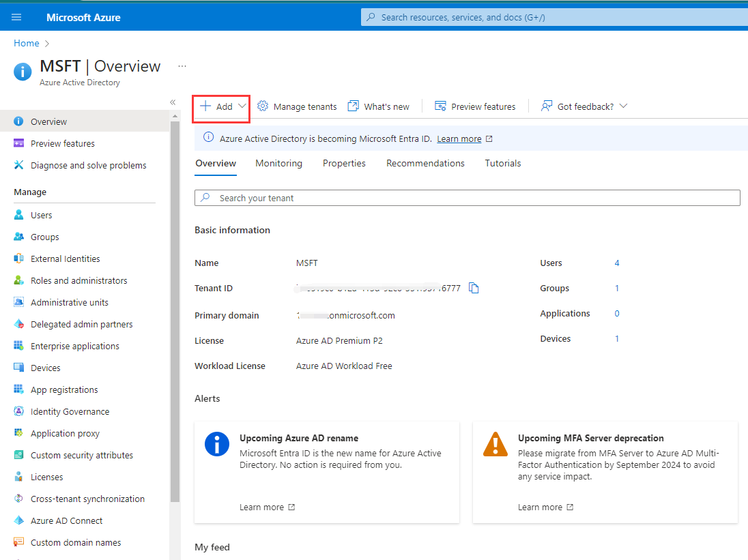Switch to the Monitoring tab
This screenshot has height=560, width=748.
(278, 164)
